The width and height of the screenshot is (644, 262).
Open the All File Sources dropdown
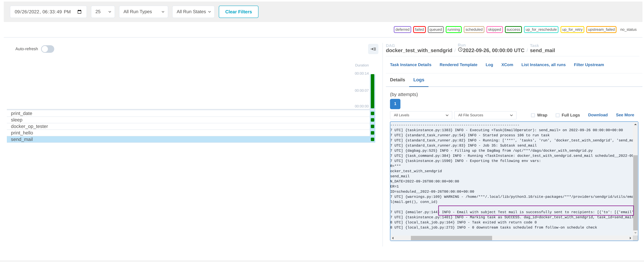click(485, 115)
